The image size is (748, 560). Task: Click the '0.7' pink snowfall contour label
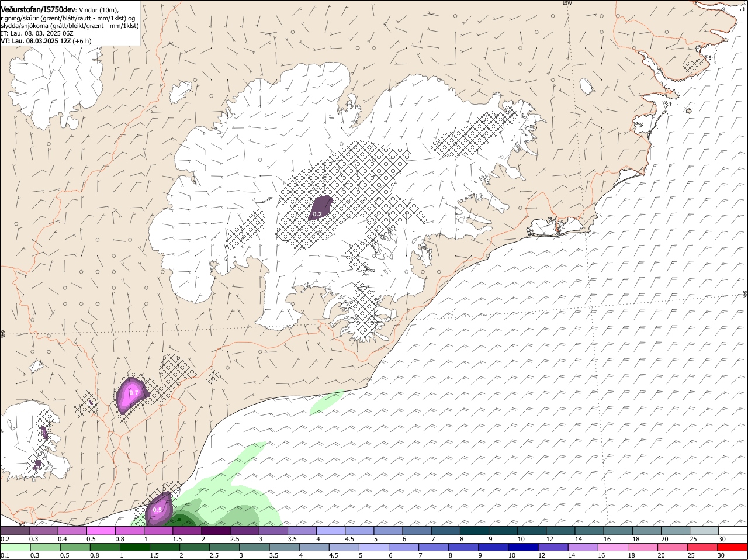coord(134,393)
